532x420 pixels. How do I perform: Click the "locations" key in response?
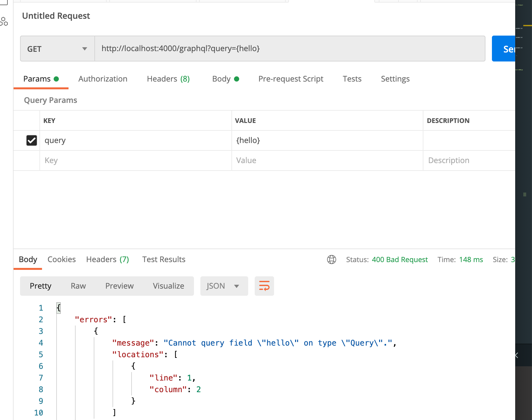(138, 355)
